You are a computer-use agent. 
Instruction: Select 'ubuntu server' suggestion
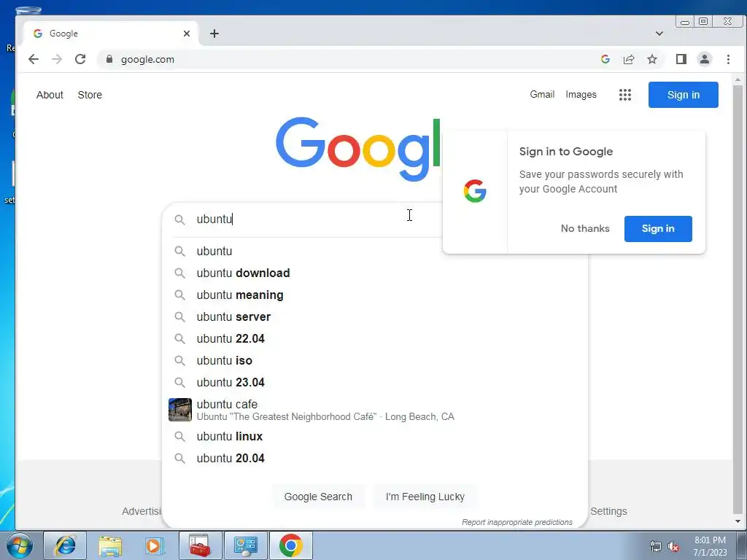(375, 316)
